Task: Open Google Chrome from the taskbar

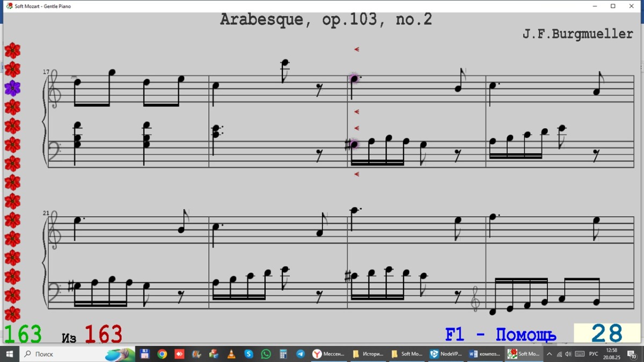Action: click(162, 354)
